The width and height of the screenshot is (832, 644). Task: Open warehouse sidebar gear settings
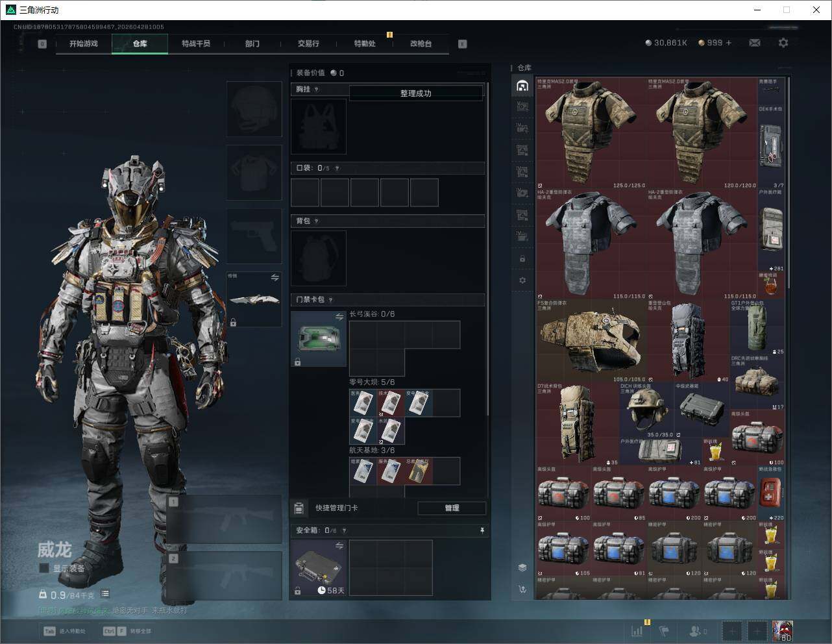(522, 280)
